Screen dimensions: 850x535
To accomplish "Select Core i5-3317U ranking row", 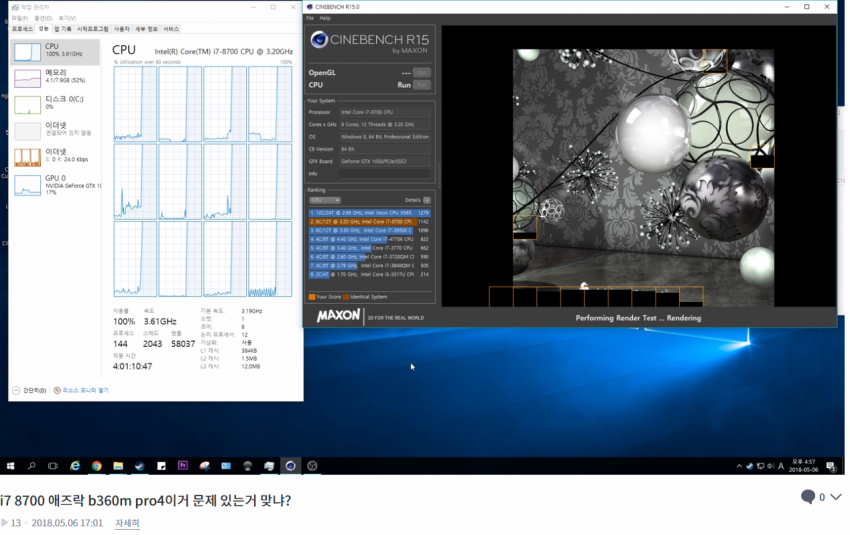I will (370, 274).
